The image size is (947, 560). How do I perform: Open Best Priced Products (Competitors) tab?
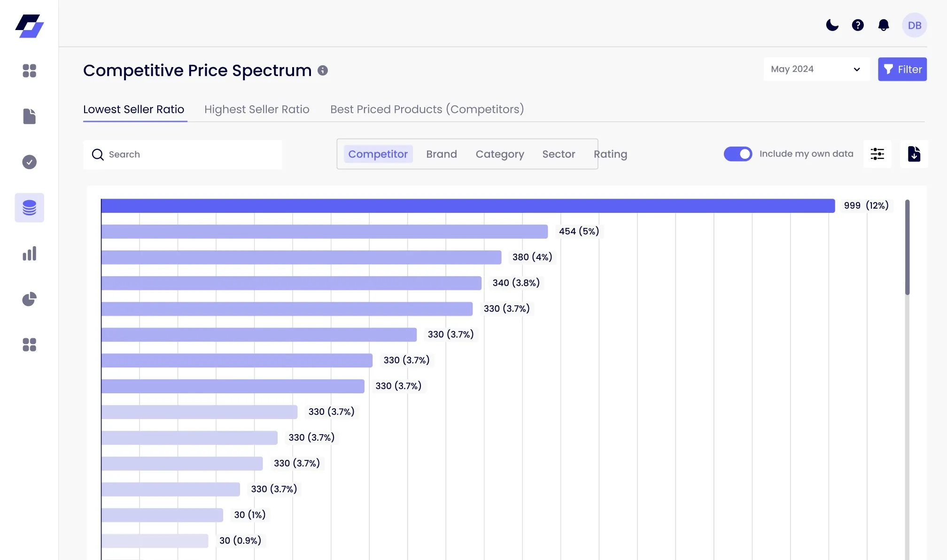(427, 109)
